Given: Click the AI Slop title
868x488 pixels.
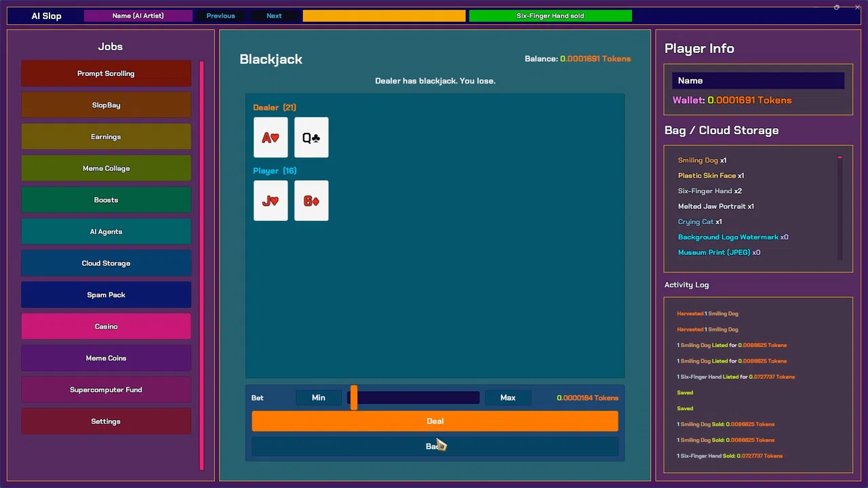Looking at the screenshot, I should pyautogui.click(x=46, y=16).
